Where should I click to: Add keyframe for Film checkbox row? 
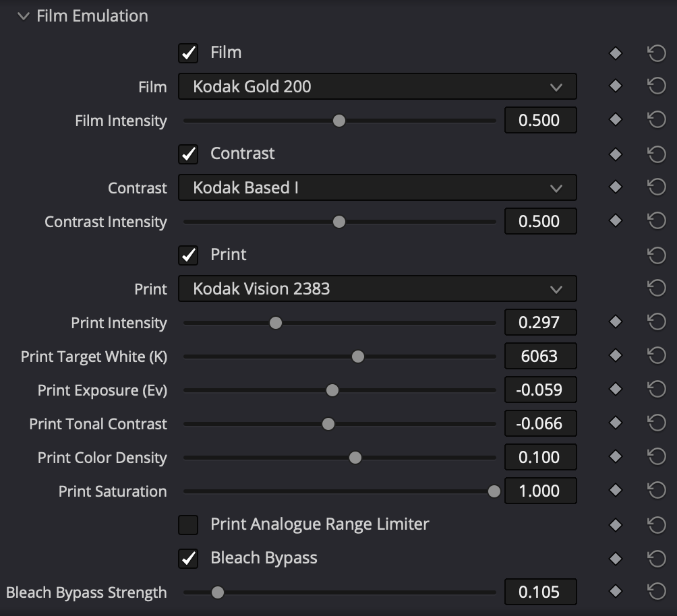tap(615, 53)
